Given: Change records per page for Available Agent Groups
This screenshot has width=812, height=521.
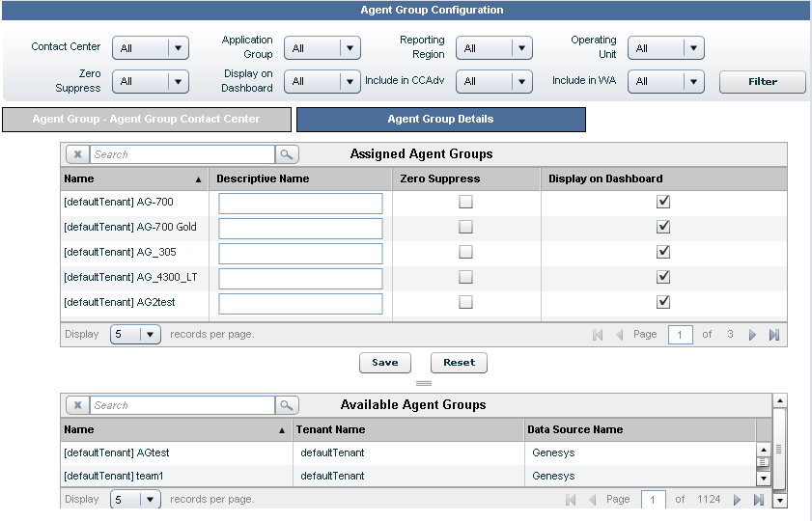Looking at the screenshot, I should click(136, 500).
